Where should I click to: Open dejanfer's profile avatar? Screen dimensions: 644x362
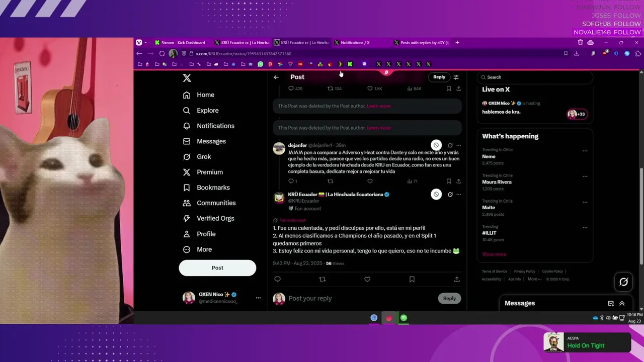(279, 148)
